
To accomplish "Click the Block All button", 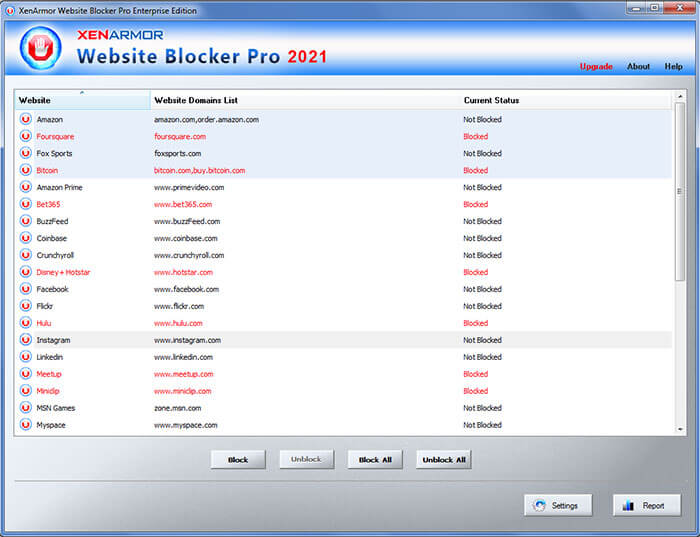I will 375,459.
